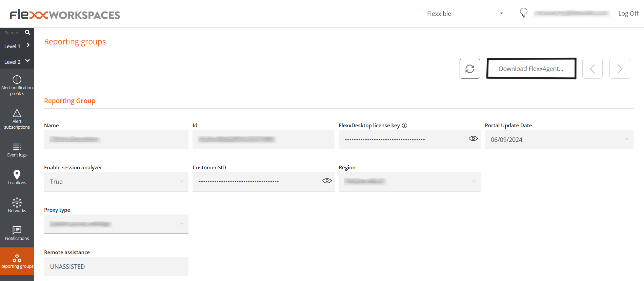Go to next reporting group arrow
Viewport: 644px width, 281px height.
click(620, 69)
